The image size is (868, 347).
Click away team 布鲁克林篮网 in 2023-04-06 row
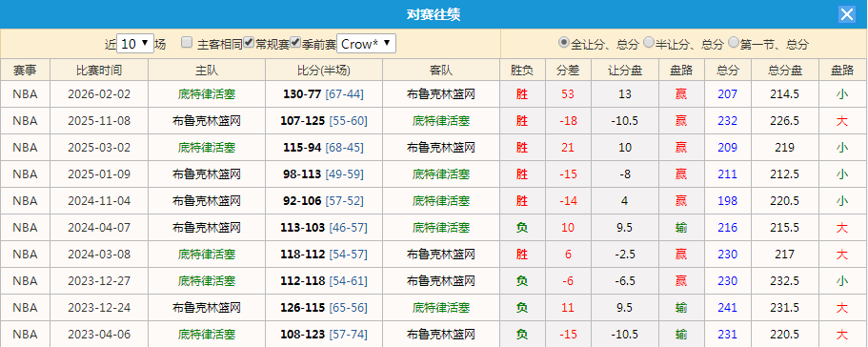(441, 335)
